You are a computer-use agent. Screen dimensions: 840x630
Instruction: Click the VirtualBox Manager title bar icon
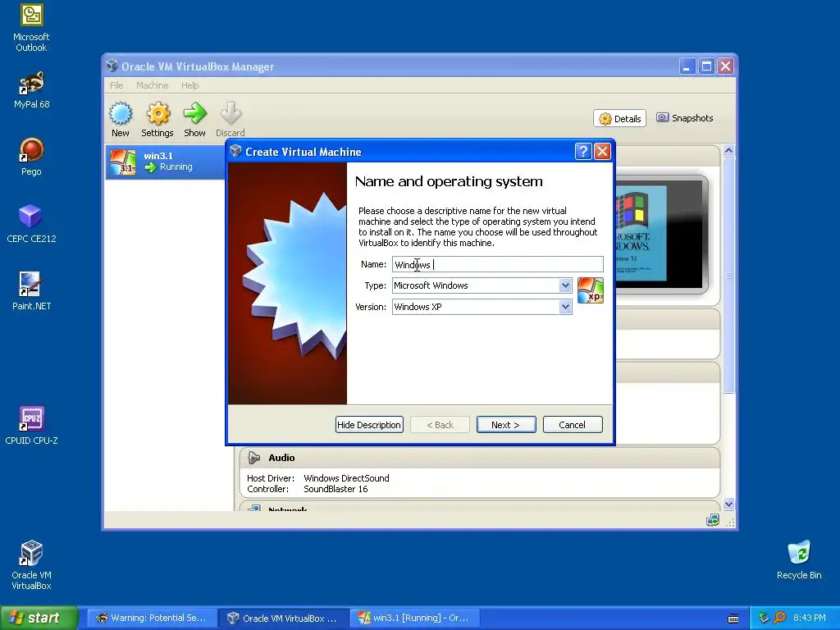pos(112,66)
